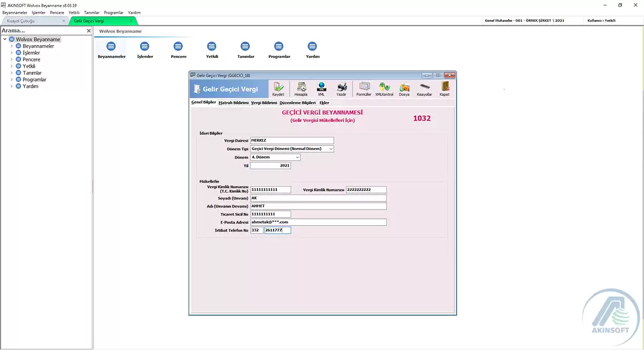Switch to Matrah Bildirimi tab
The width and height of the screenshot is (644, 350).
coord(233,102)
